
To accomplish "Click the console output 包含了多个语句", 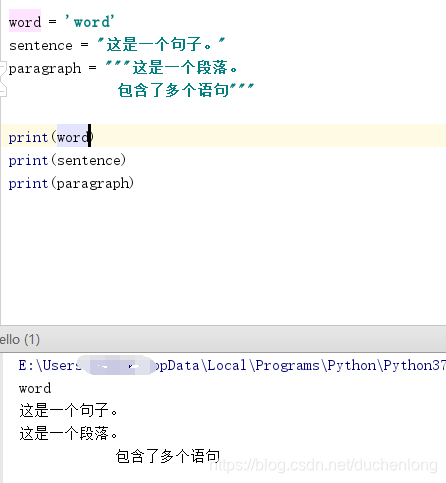I will click(168, 456).
